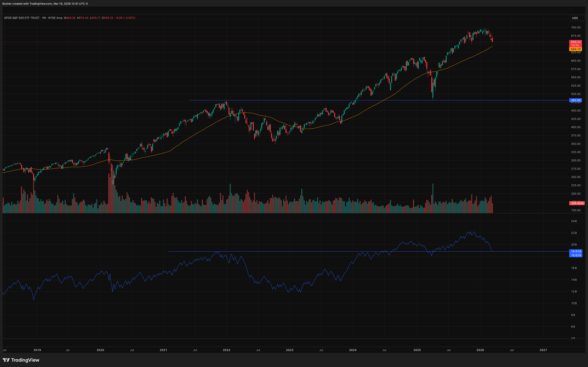The image size is (588, 367).
Task: Click the 308.44M volume label
Action: (577, 203)
